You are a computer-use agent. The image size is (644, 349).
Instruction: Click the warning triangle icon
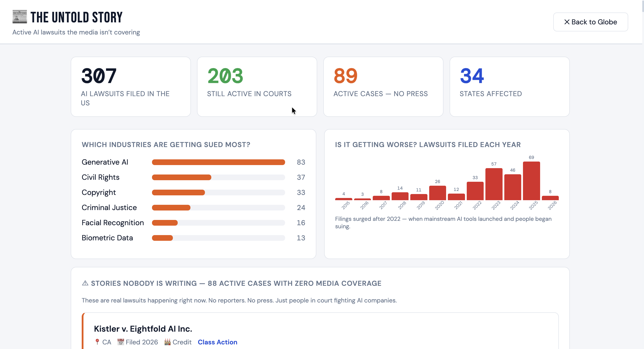(x=85, y=283)
